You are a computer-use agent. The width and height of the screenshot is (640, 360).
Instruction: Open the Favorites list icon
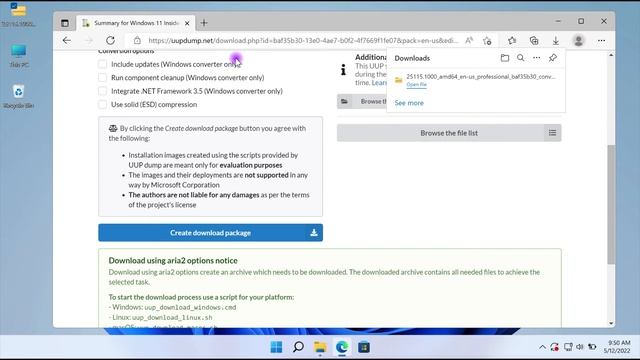click(x=512, y=40)
